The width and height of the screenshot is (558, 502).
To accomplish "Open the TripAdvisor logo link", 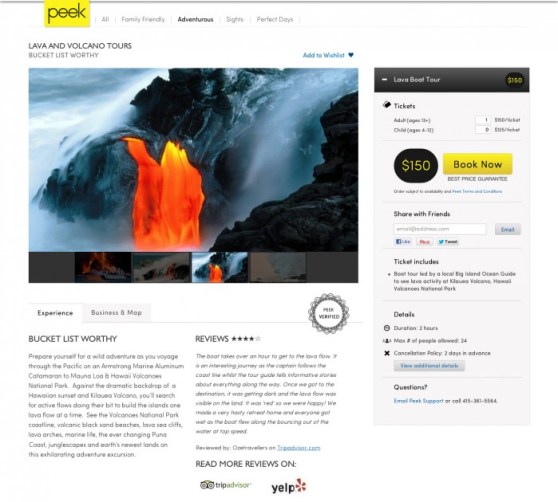I will pos(226,485).
